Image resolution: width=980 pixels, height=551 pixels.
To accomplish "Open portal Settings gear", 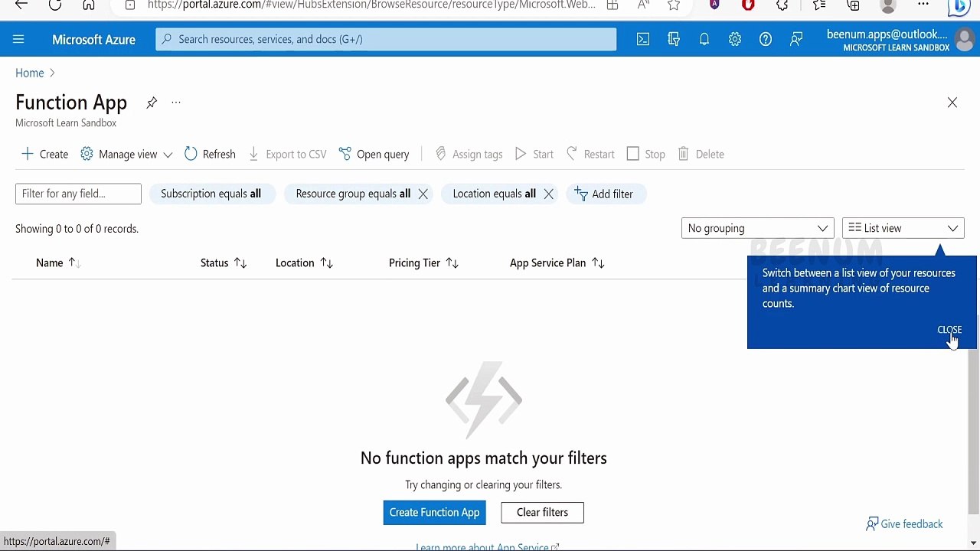I will (735, 39).
